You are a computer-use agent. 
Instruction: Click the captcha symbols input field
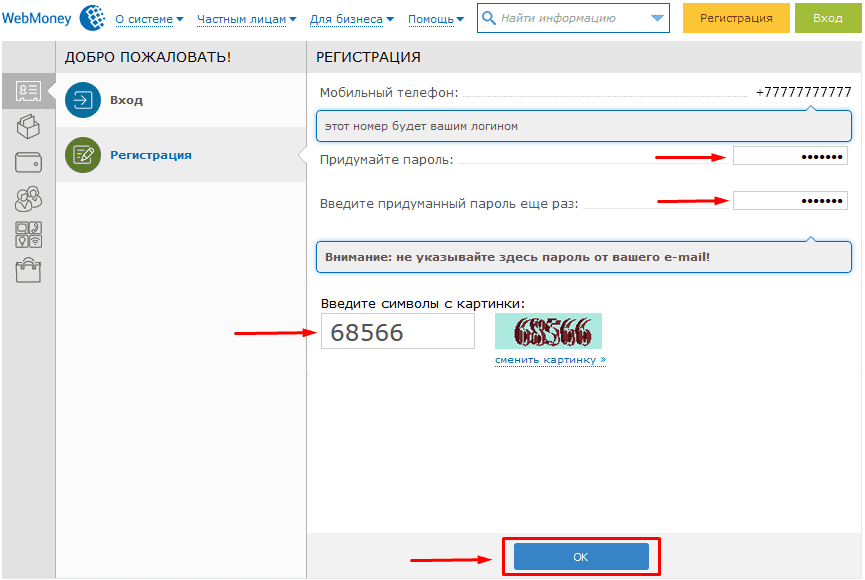click(x=398, y=332)
